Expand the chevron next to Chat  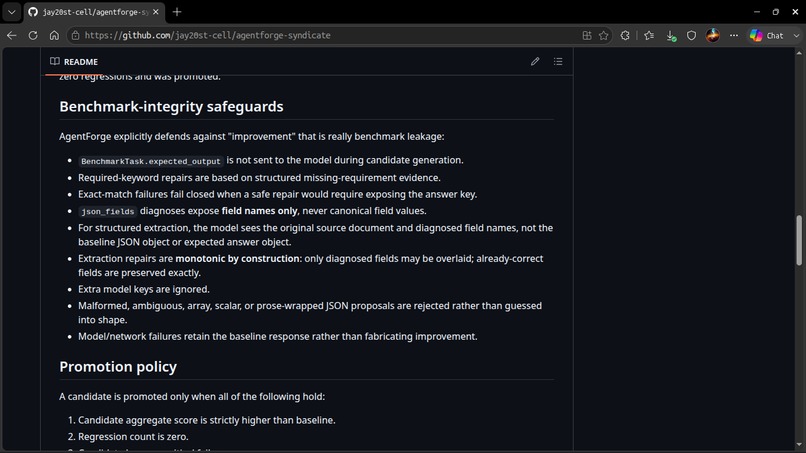(796, 35)
